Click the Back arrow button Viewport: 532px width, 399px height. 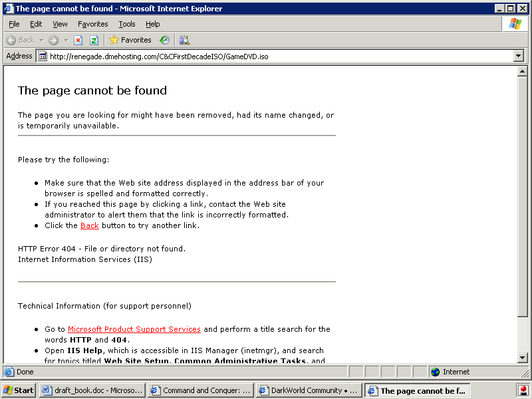(20, 40)
